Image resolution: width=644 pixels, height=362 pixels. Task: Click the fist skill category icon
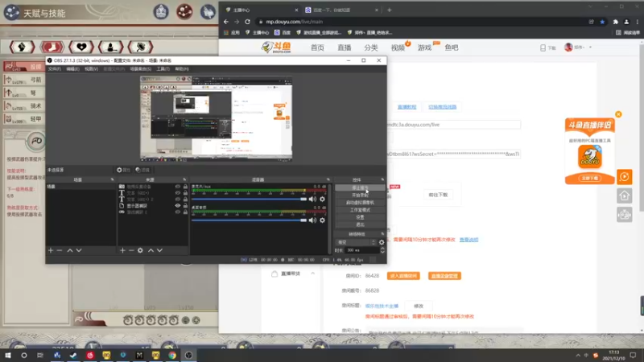pyautogui.click(x=22, y=47)
